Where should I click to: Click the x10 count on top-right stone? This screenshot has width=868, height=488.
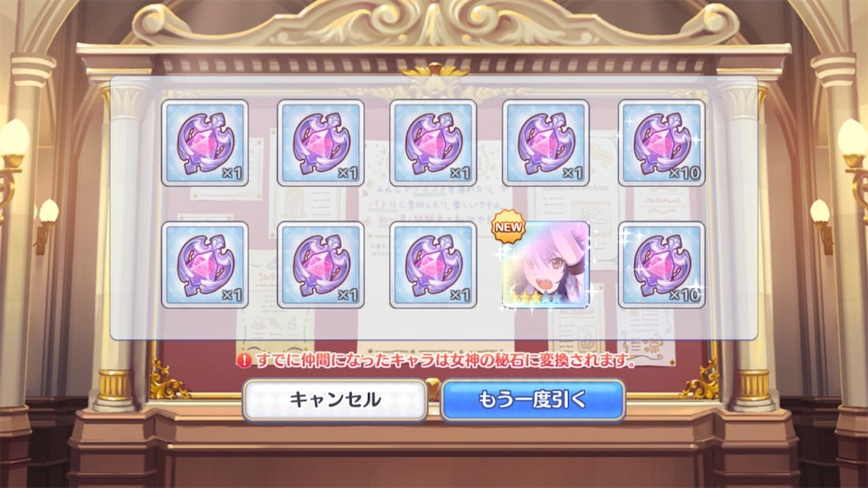[685, 173]
